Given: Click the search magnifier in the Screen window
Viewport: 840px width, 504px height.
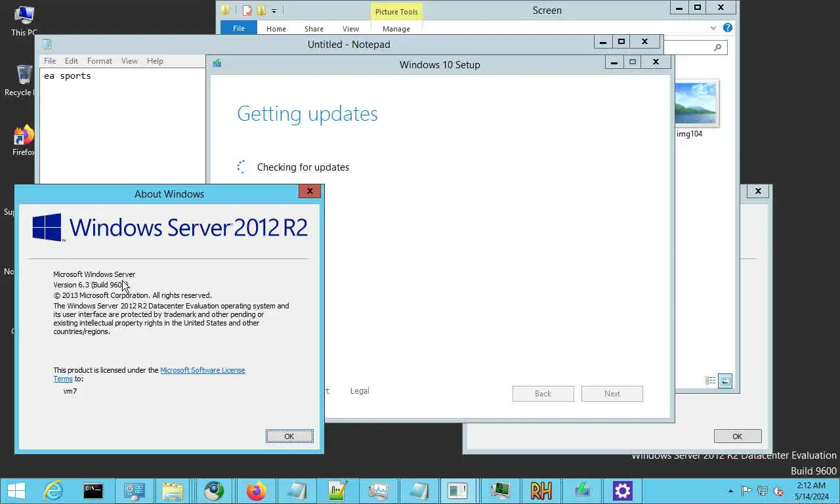Looking at the screenshot, I should pos(717,47).
